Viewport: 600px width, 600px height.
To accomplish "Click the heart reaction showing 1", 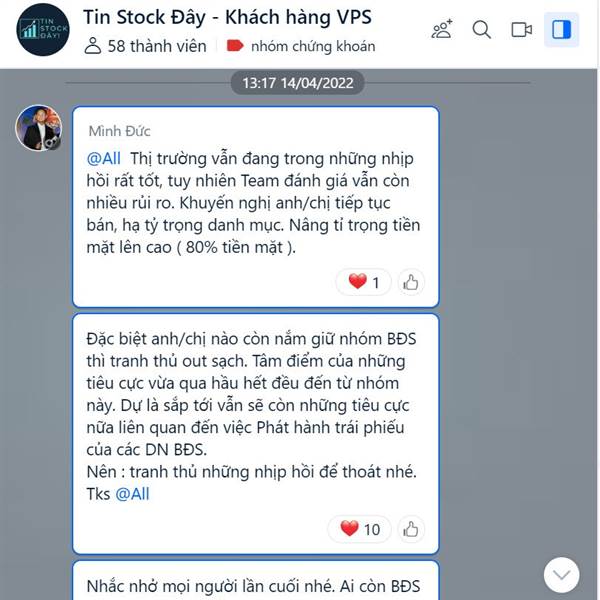I will tap(363, 282).
